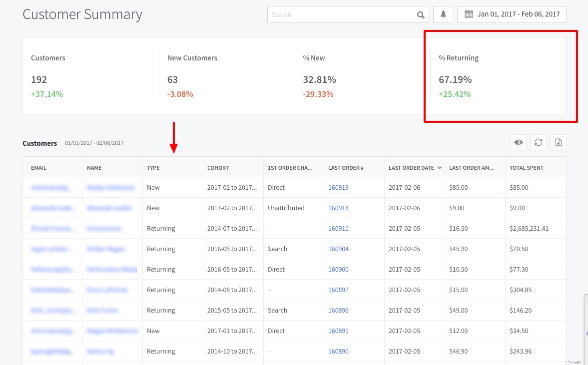Expand the Last Order Amount column header
This screenshot has height=365, width=588.
[x=471, y=168]
